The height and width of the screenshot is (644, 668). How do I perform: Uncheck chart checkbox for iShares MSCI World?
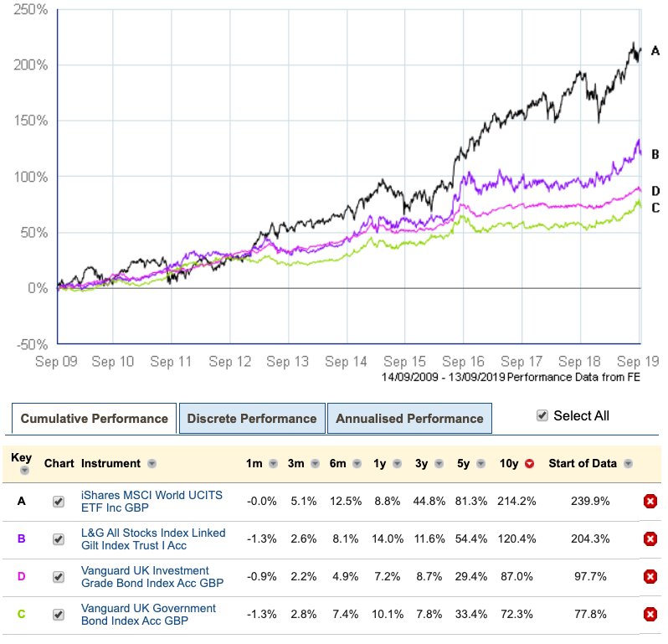58,502
